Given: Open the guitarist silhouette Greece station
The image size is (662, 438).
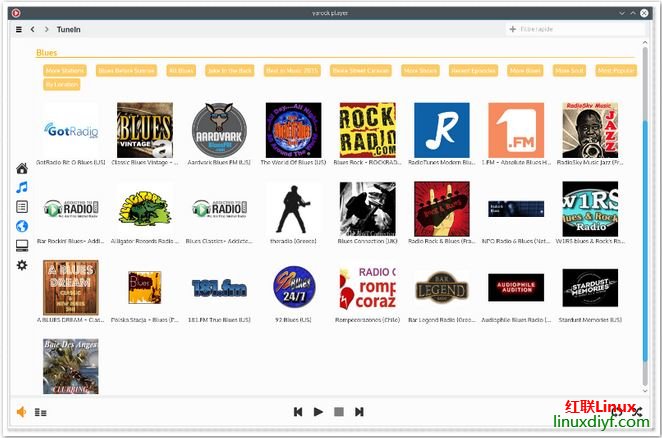Looking at the screenshot, I should 293,209.
